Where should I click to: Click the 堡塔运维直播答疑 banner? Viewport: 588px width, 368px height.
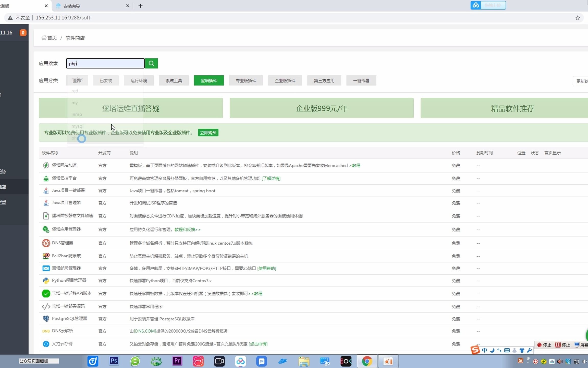click(131, 108)
